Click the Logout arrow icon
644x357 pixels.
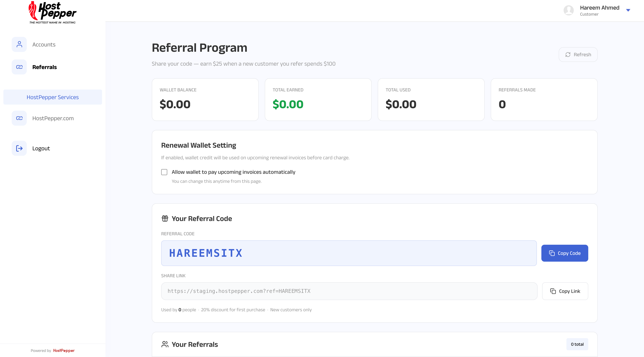(x=19, y=148)
